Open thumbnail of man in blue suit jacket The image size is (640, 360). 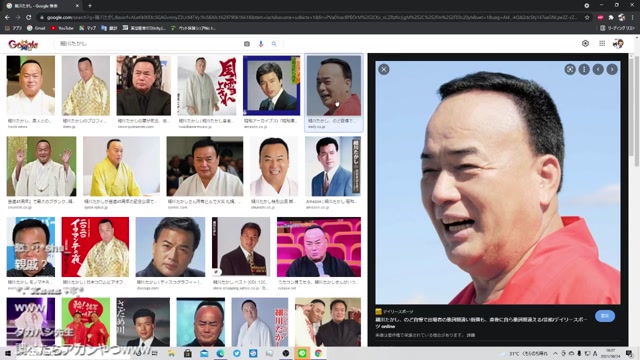click(x=333, y=166)
